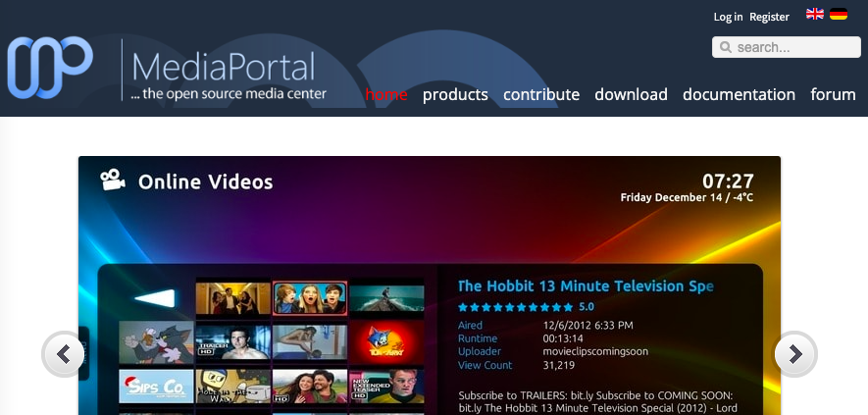Open the documentation menu
The height and width of the screenshot is (415, 868).
[x=739, y=95]
